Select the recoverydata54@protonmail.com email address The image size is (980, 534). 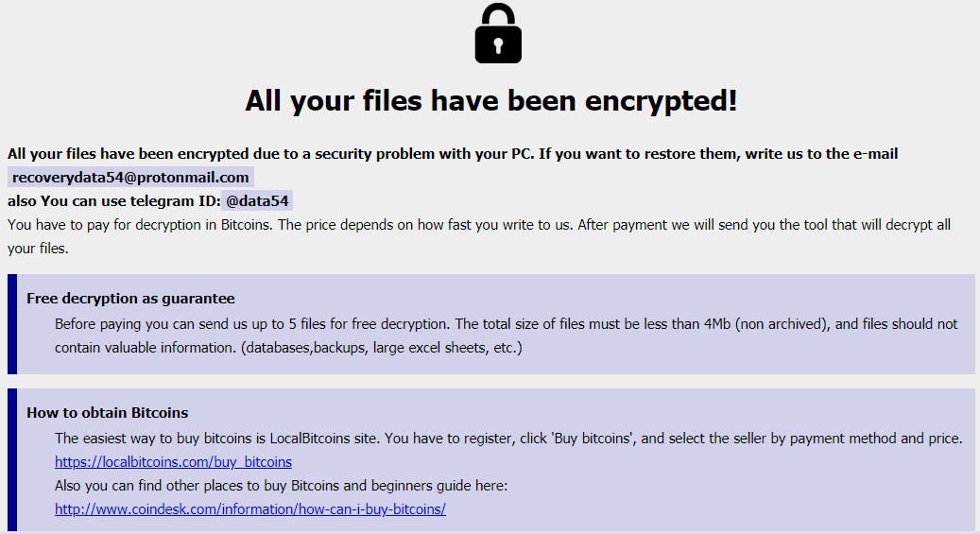pos(130,177)
